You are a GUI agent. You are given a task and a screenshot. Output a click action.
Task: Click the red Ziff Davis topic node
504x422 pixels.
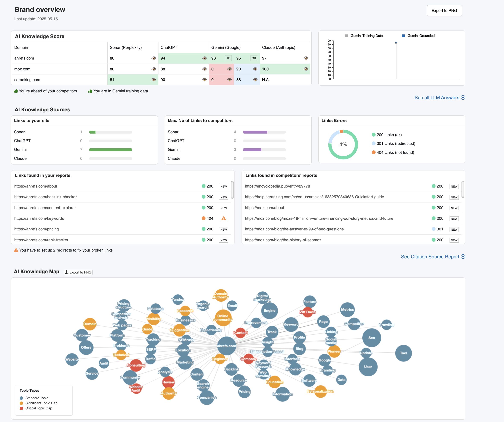point(308,312)
